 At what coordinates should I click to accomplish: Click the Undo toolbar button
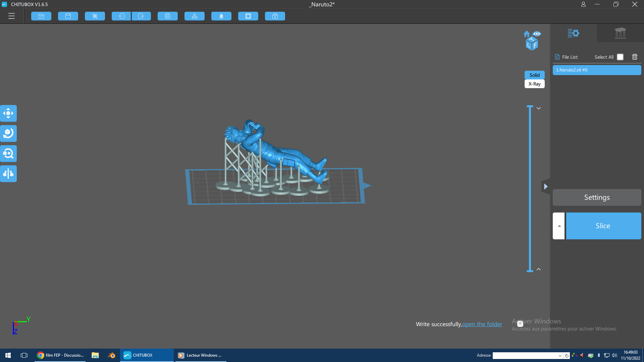pyautogui.click(x=121, y=16)
